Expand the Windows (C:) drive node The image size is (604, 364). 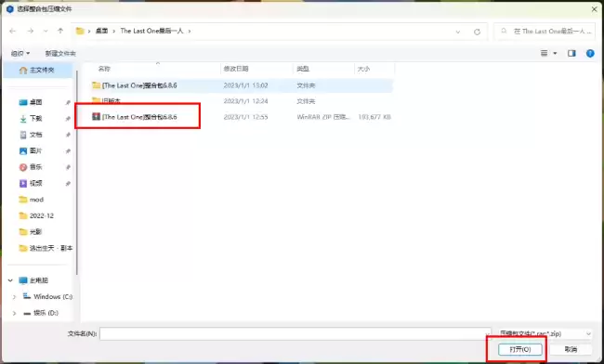[x=14, y=296]
